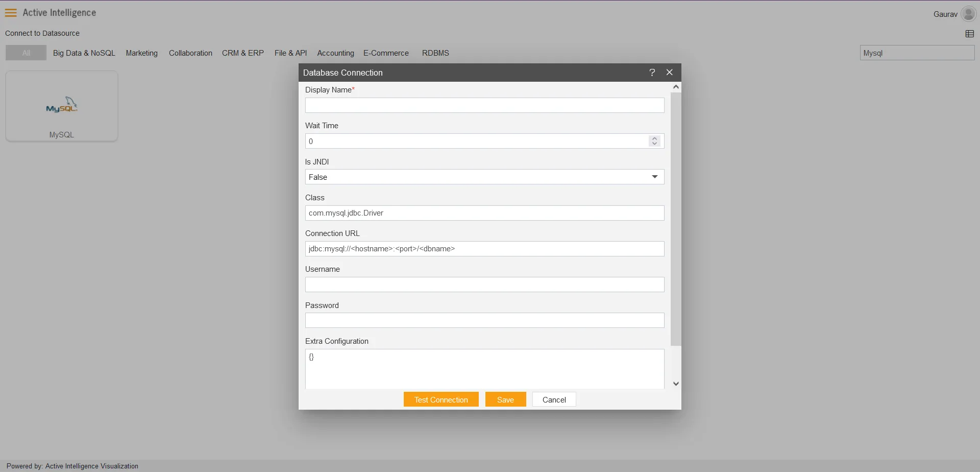
Task: Select the MySQL datasource tile
Action: click(62, 106)
